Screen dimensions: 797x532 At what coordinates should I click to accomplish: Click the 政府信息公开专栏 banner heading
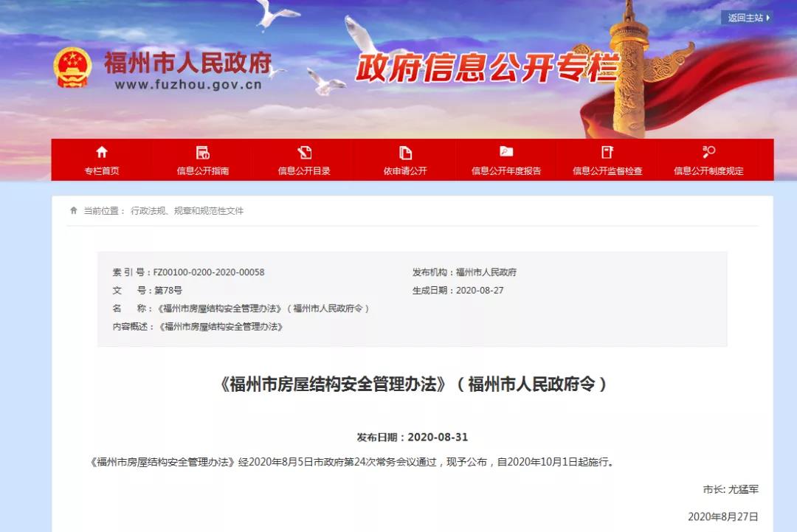click(487, 69)
